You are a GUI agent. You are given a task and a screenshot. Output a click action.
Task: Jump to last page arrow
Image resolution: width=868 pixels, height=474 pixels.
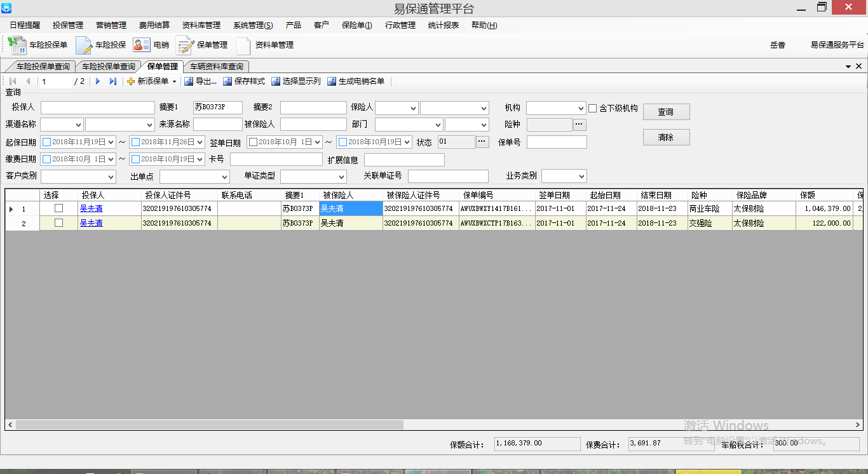tap(113, 81)
